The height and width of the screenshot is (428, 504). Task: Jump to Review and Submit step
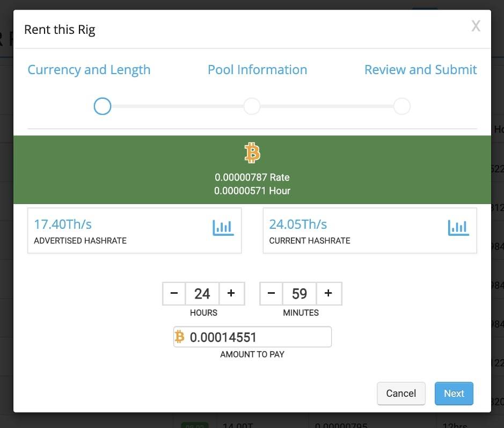[420, 70]
